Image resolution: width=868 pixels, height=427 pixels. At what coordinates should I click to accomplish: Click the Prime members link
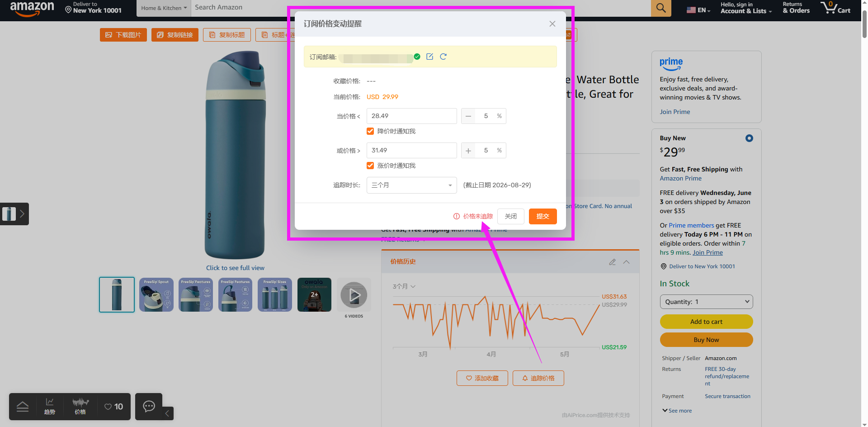[x=691, y=225]
